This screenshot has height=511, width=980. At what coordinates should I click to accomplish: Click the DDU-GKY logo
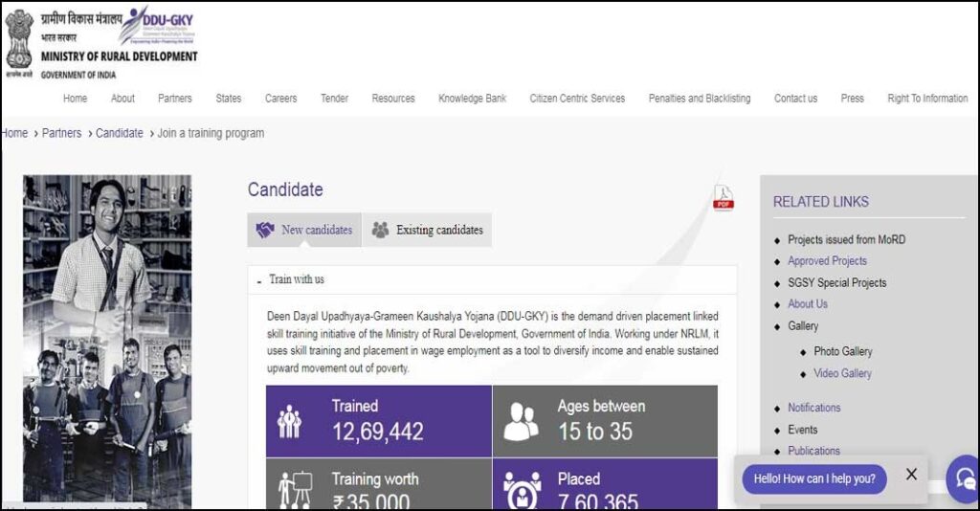pos(158,28)
